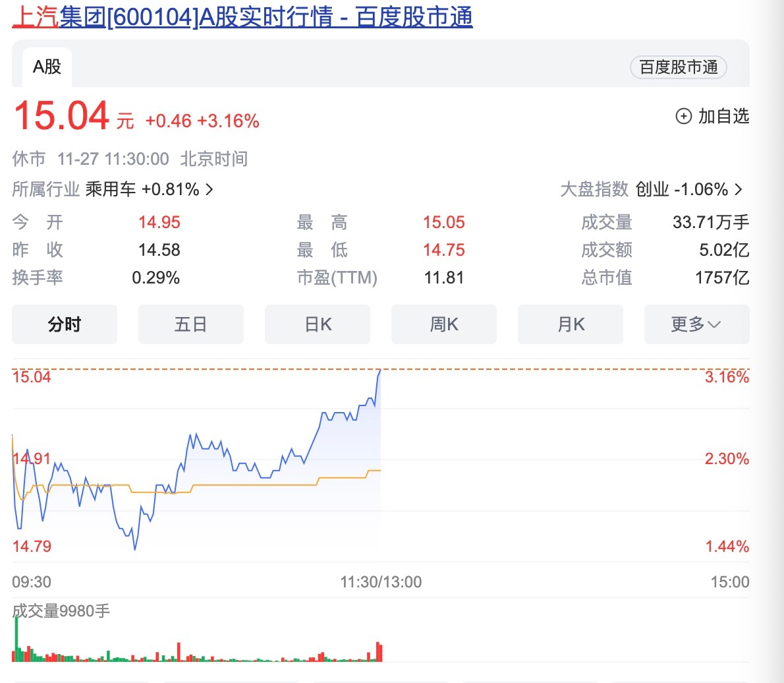Image resolution: width=784 pixels, height=683 pixels.
Task: Switch to the 周K chart tab
Action: click(x=444, y=324)
